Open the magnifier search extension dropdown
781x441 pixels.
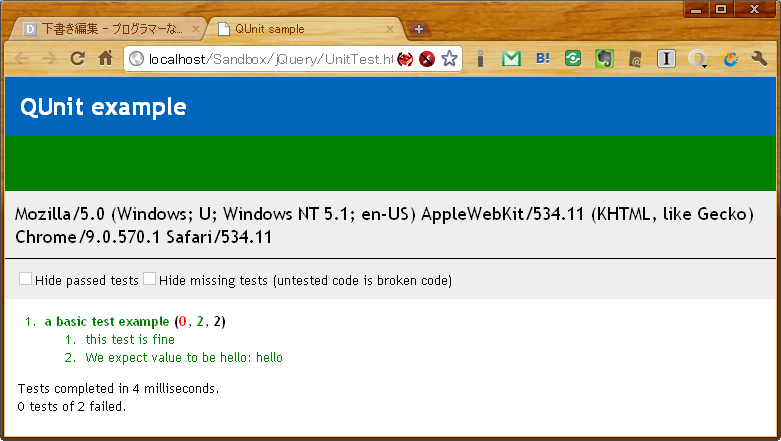[697, 59]
